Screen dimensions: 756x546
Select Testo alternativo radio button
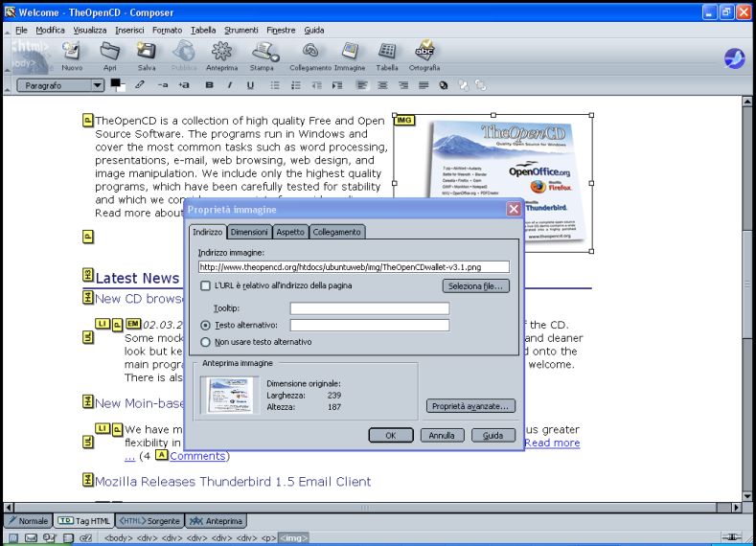[x=205, y=326]
